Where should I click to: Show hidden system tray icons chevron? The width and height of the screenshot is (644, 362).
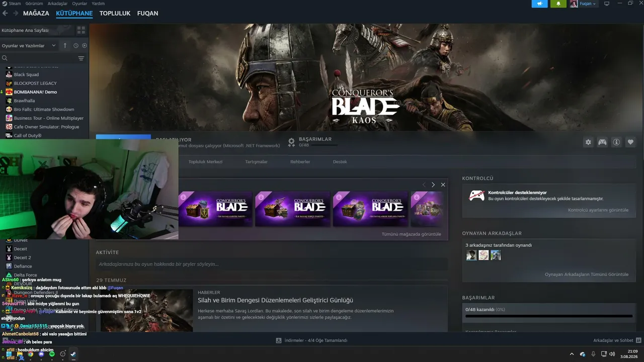(x=572, y=354)
